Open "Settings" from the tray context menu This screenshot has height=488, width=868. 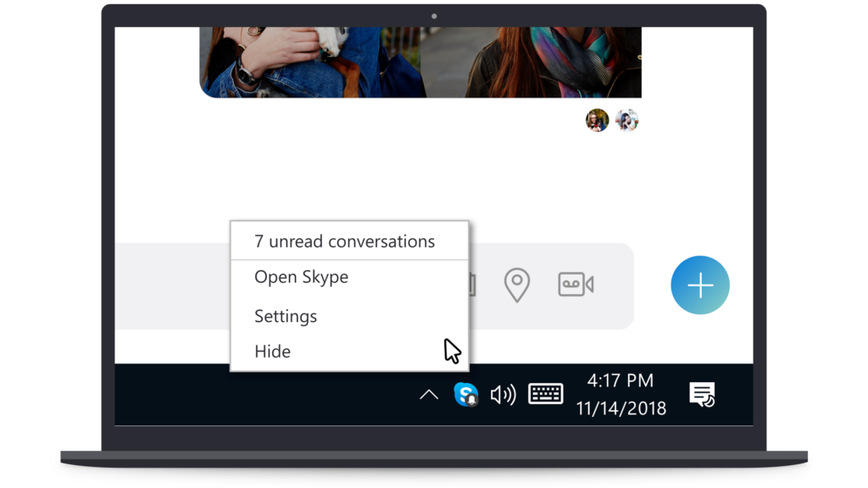(286, 316)
